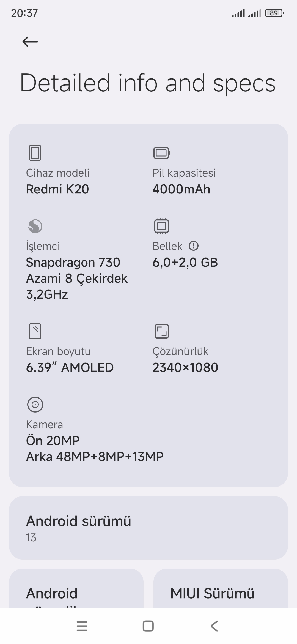Tap the resolution icon above Çözünürlük
The width and height of the screenshot is (297, 644).
point(162,331)
